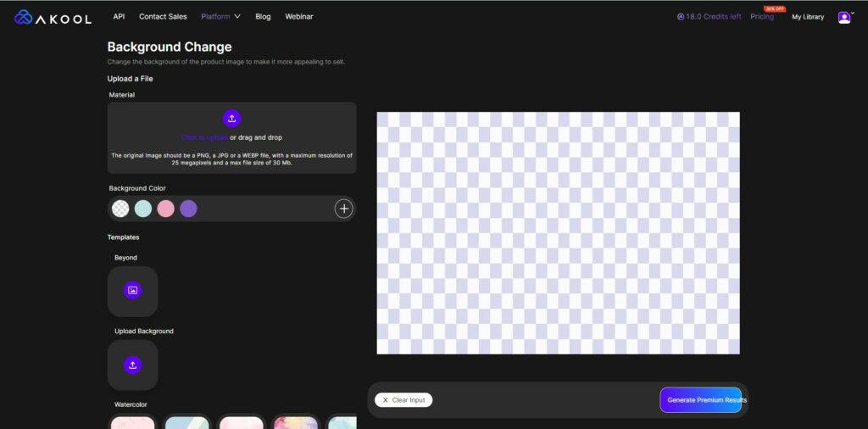The height and width of the screenshot is (429, 868).
Task: Expand the Platform dropdown menu
Action: point(220,17)
